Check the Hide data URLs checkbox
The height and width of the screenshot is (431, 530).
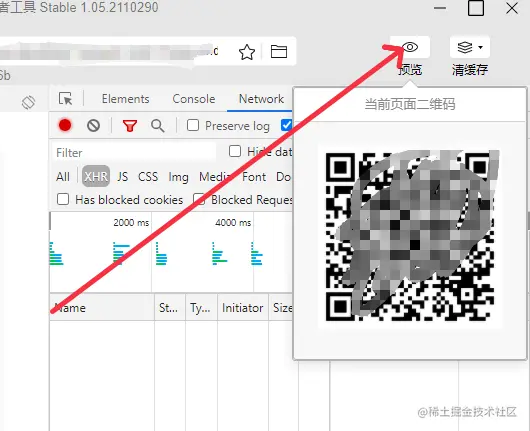click(x=235, y=151)
